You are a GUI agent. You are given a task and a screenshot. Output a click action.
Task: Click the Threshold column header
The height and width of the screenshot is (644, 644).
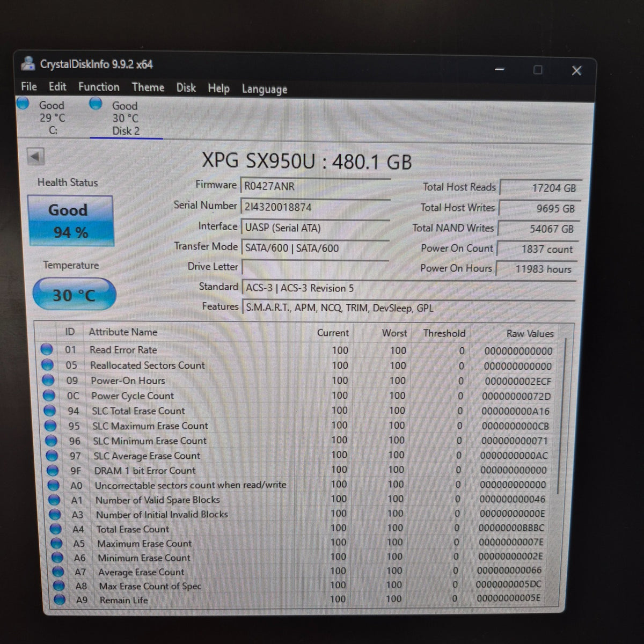444,333
